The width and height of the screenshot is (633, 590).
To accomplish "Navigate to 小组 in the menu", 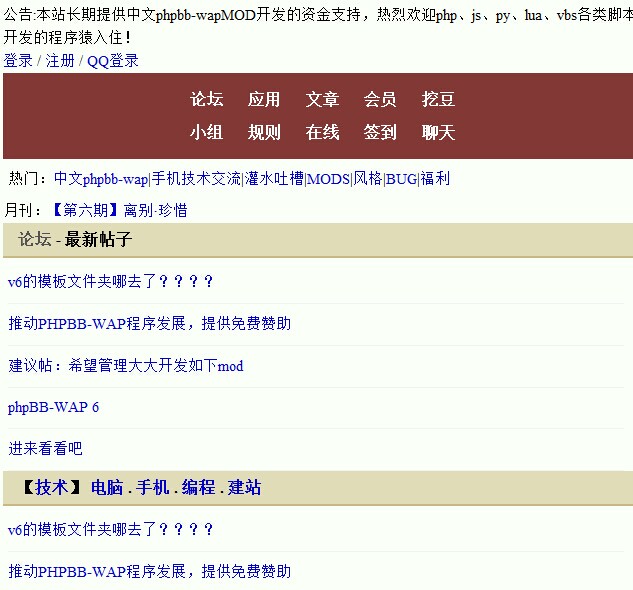I will pos(207,132).
